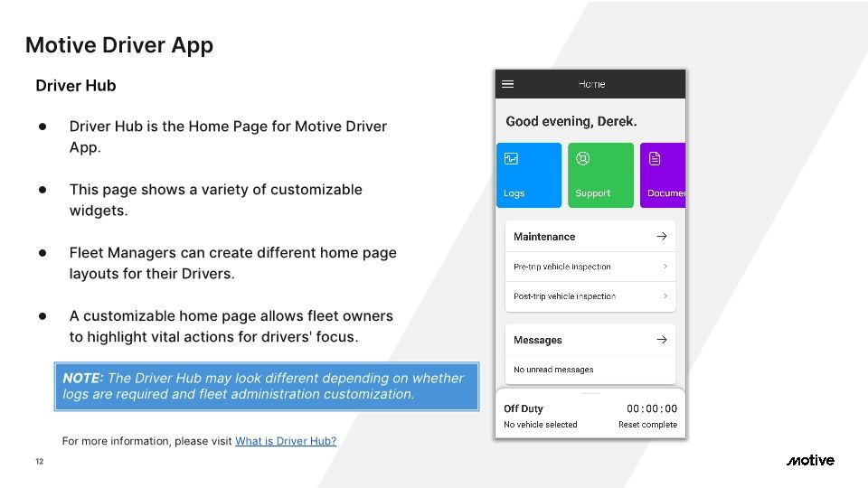Click the Messages widget heading
This screenshot has height=488, width=868.
[x=537, y=340]
